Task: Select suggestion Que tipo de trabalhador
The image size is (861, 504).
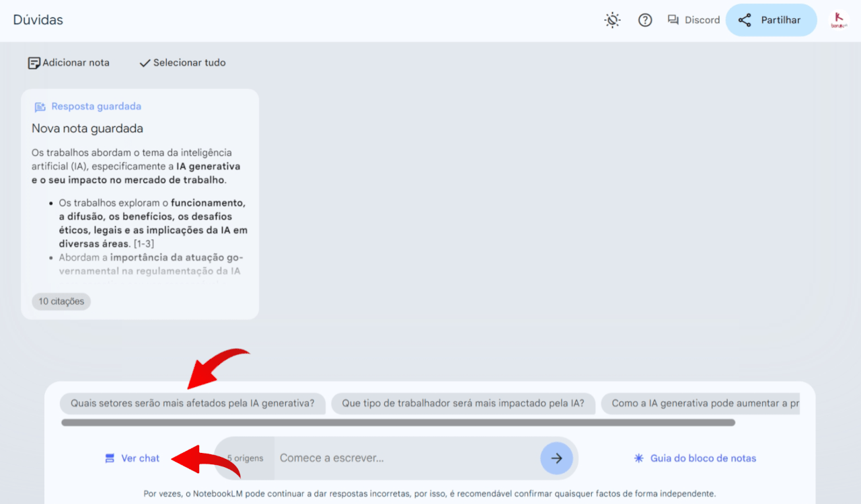Action: [x=463, y=404]
